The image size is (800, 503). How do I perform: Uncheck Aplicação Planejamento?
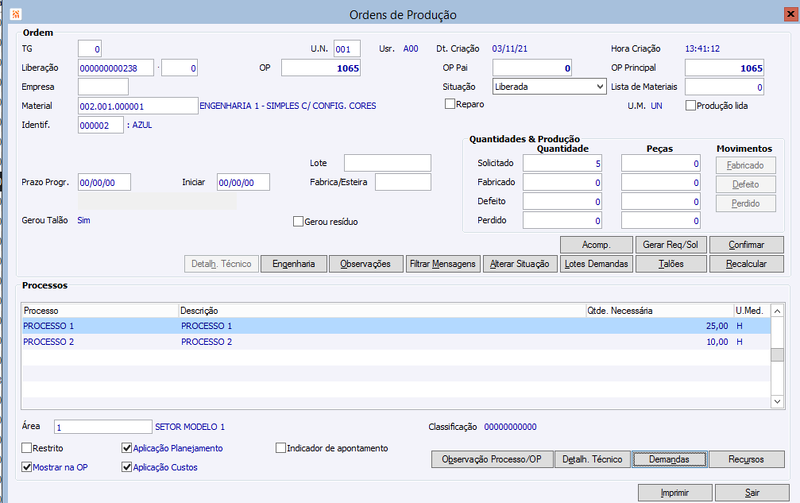coord(127,448)
